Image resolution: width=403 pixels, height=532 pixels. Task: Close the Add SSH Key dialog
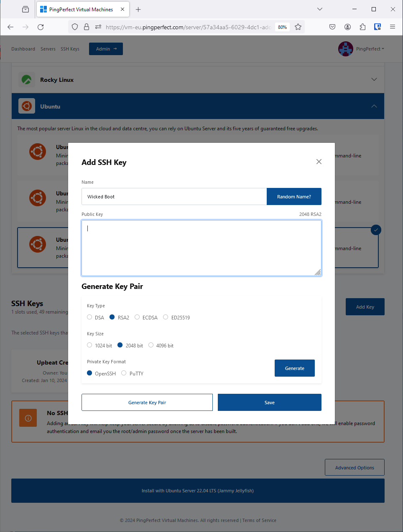click(x=319, y=162)
